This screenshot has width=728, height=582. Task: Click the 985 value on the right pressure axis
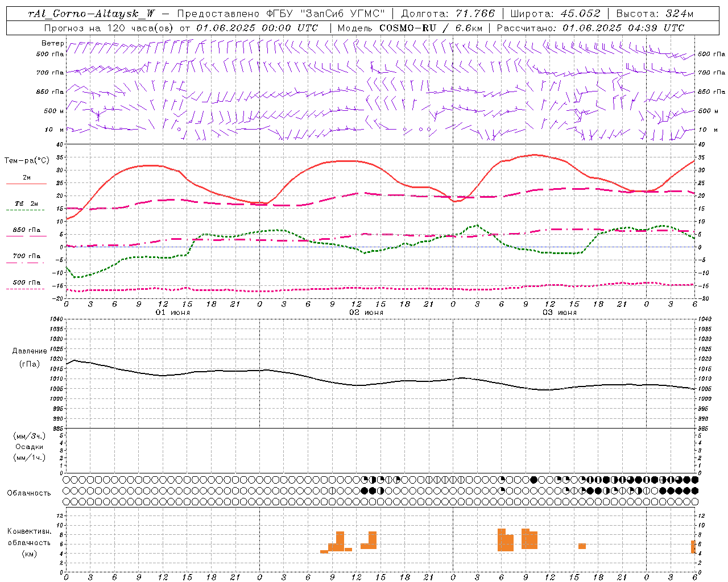704,429
